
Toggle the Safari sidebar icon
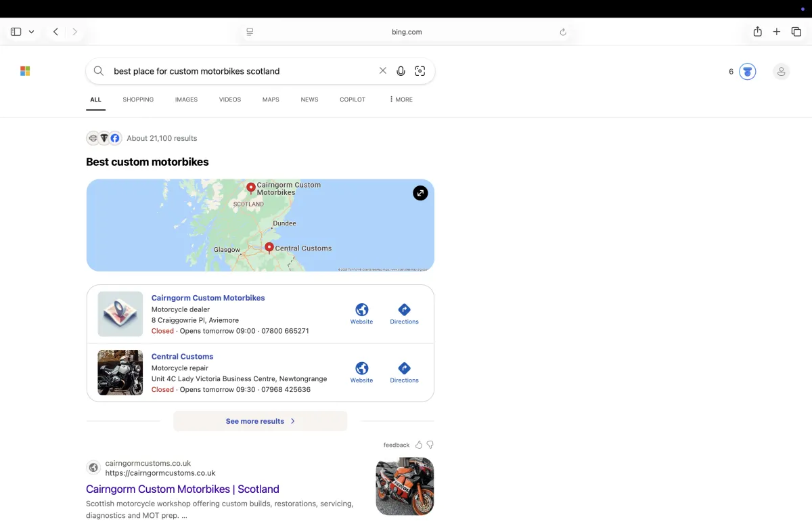(16, 32)
